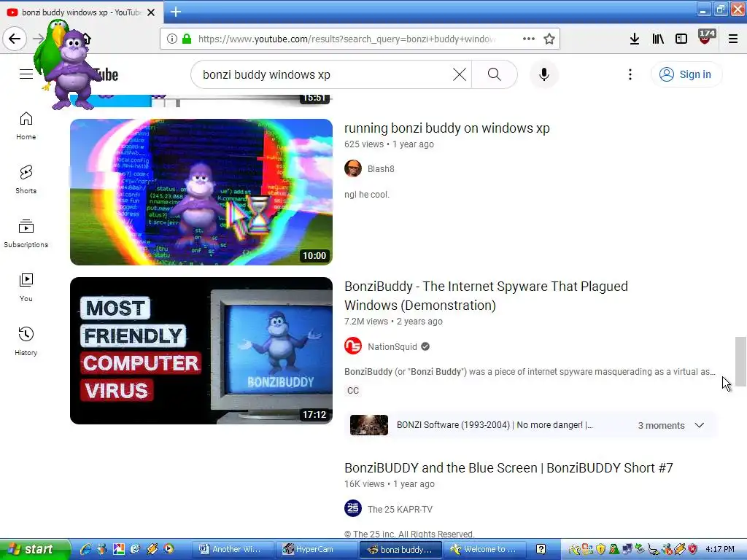Open the site information icon in address bar
This screenshot has width=747, height=560.
pos(172,39)
